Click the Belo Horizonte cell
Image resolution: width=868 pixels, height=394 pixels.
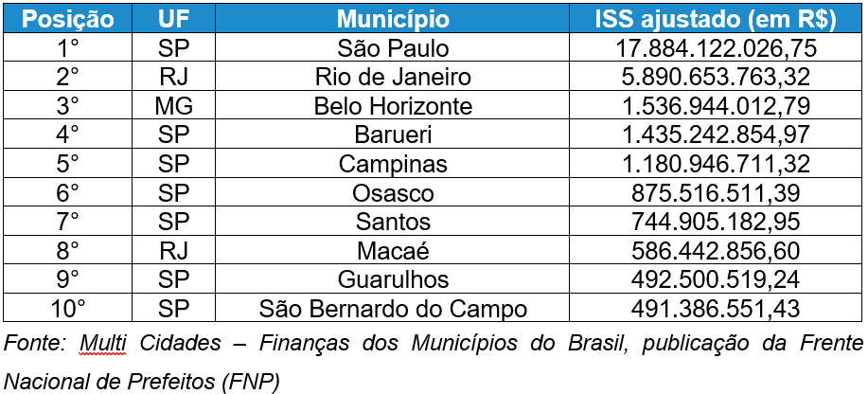[x=393, y=106]
